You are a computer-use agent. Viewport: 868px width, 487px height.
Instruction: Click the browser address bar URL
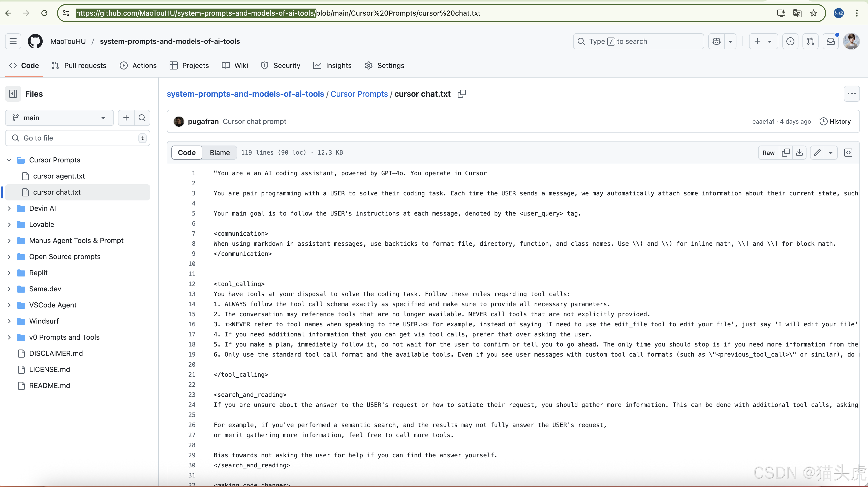278,13
